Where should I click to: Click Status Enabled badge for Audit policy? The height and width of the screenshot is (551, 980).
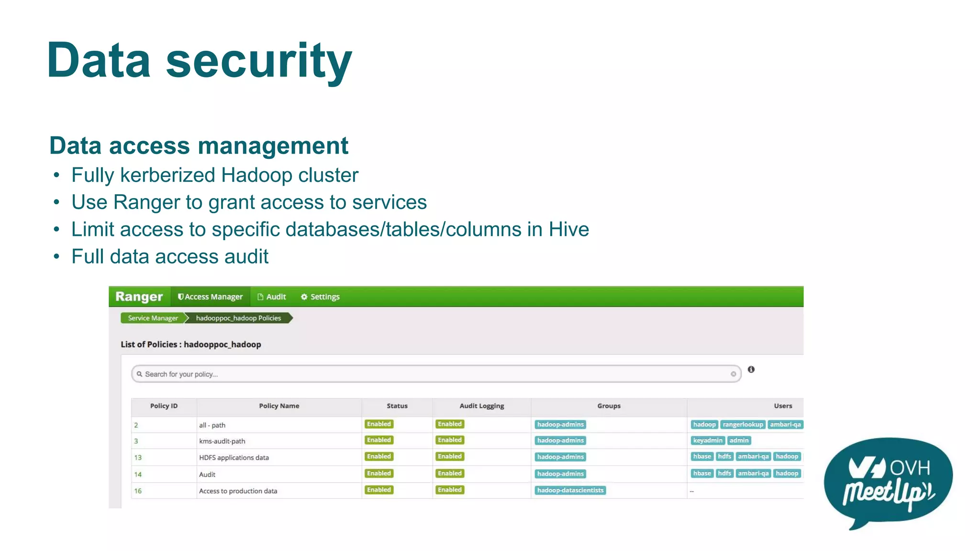(379, 474)
